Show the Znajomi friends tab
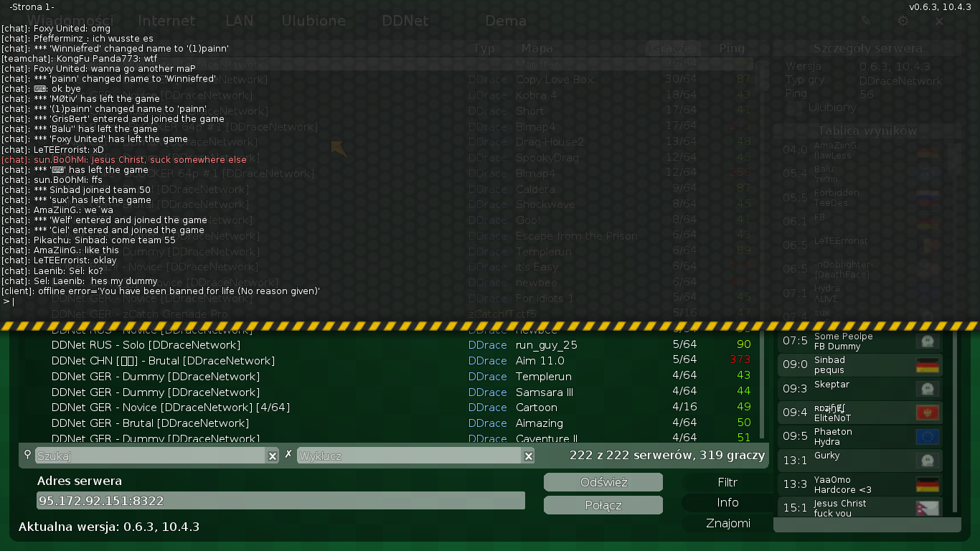Image resolution: width=980 pixels, height=551 pixels. [x=727, y=524]
